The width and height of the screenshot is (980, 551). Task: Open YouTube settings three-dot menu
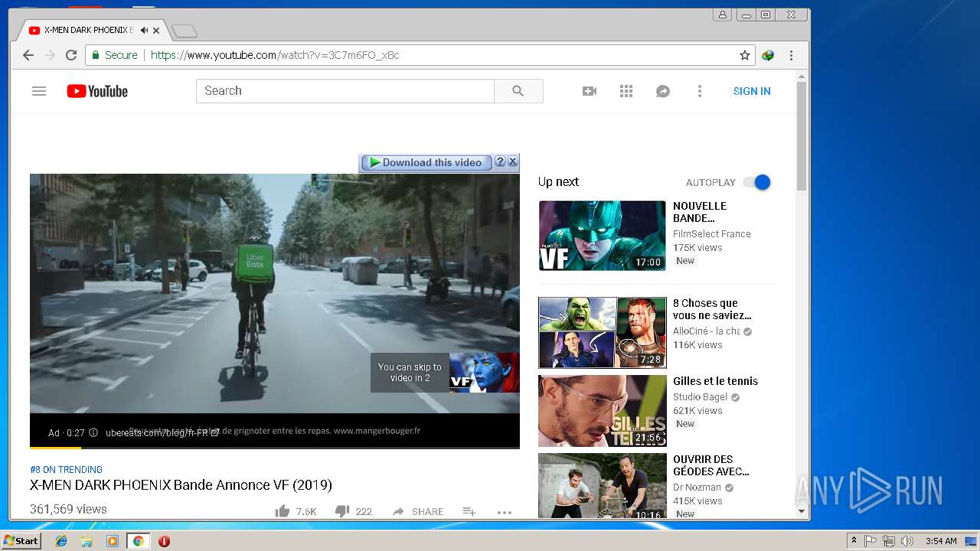(699, 91)
